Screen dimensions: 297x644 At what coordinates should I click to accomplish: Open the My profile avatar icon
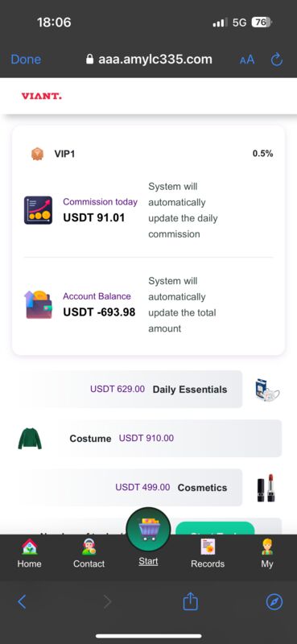coord(267,547)
